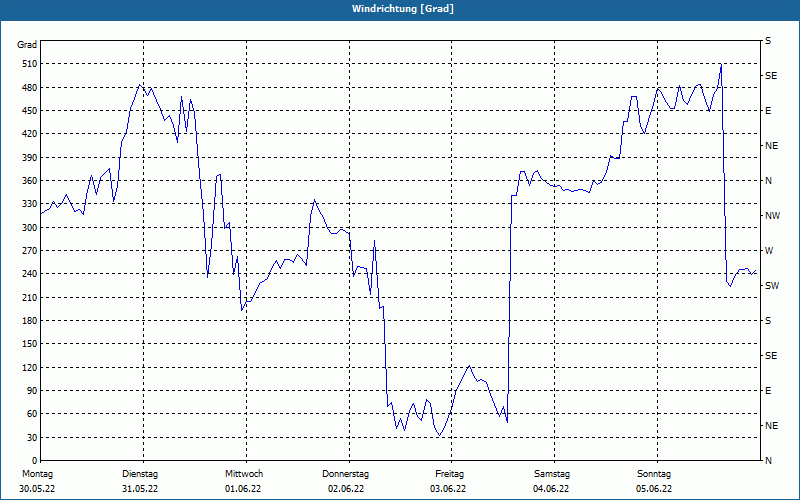Select the 330 axis value
This screenshot has height=500, width=800.
point(30,204)
